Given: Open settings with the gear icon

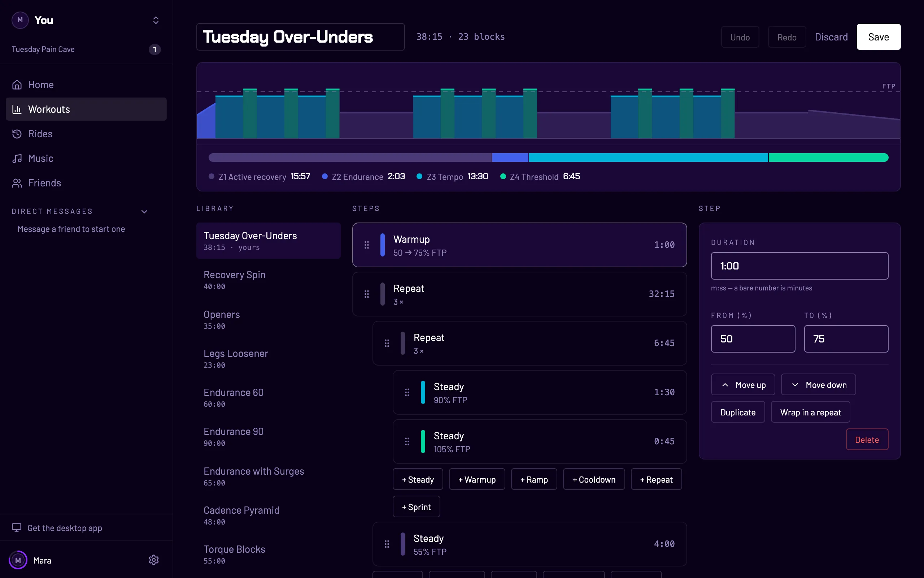Looking at the screenshot, I should coord(153,560).
